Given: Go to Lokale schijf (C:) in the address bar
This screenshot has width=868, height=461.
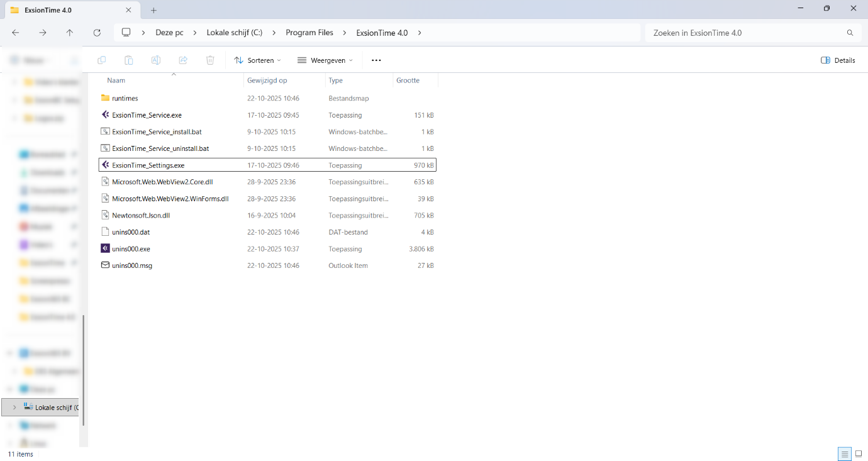Looking at the screenshot, I should [235, 33].
